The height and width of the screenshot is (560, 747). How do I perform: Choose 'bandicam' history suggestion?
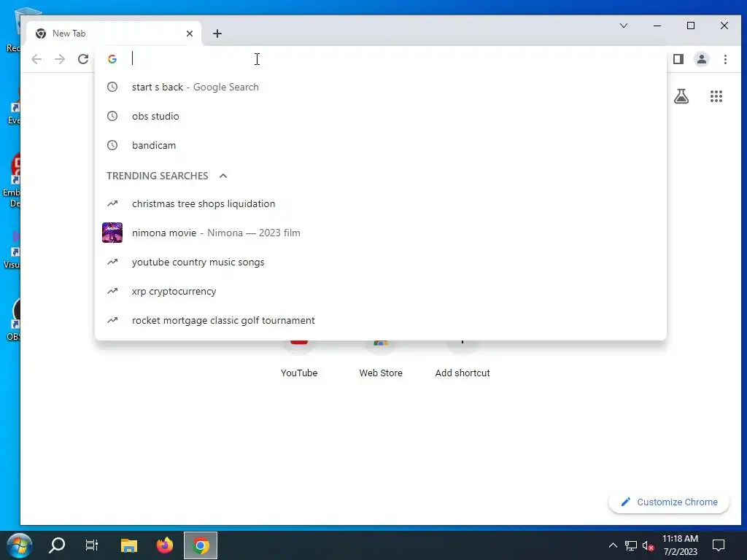[x=381, y=145]
